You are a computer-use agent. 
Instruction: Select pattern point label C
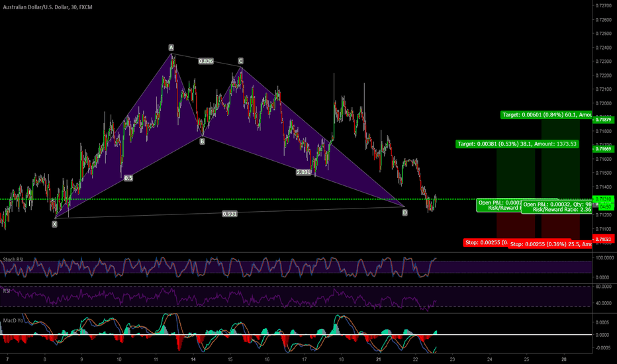(240, 61)
